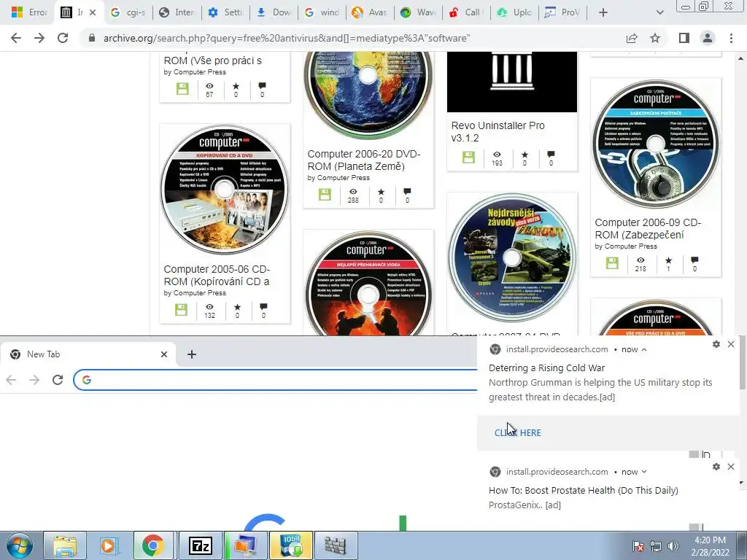Switch to the Upload tab
The width and height of the screenshot is (747, 560).
pos(514,12)
